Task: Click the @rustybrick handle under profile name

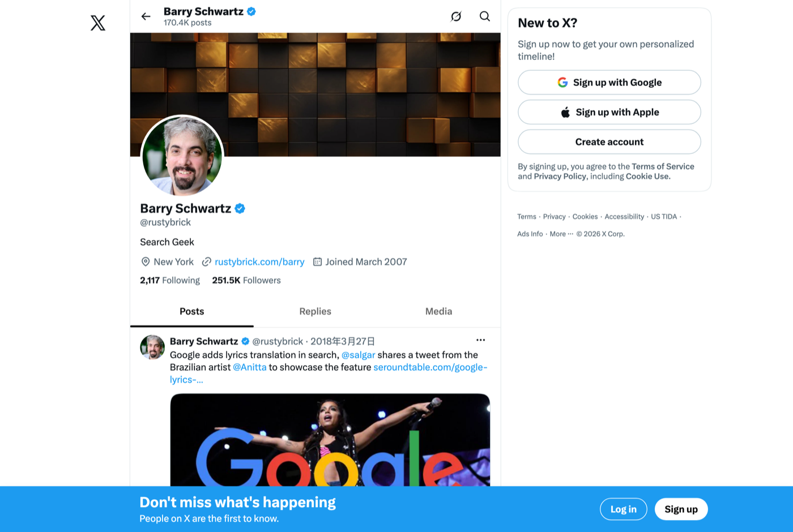Action: click(x=165, y=222)
